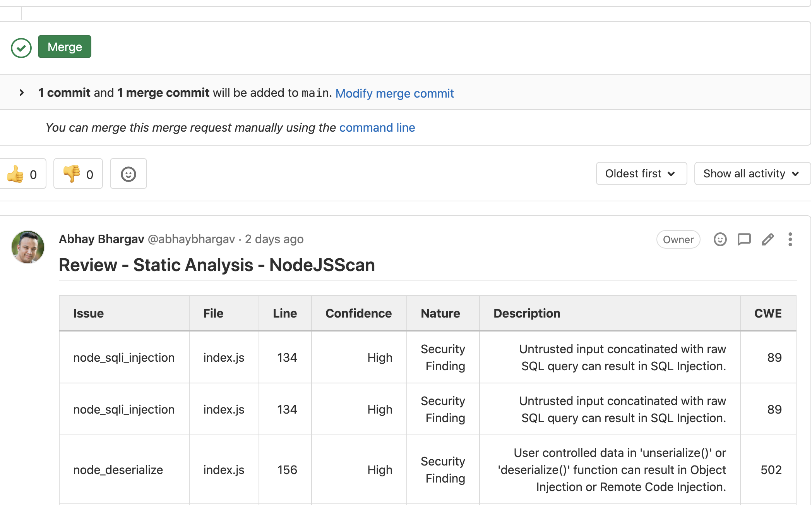Click the Merge button to merge request

65,47
